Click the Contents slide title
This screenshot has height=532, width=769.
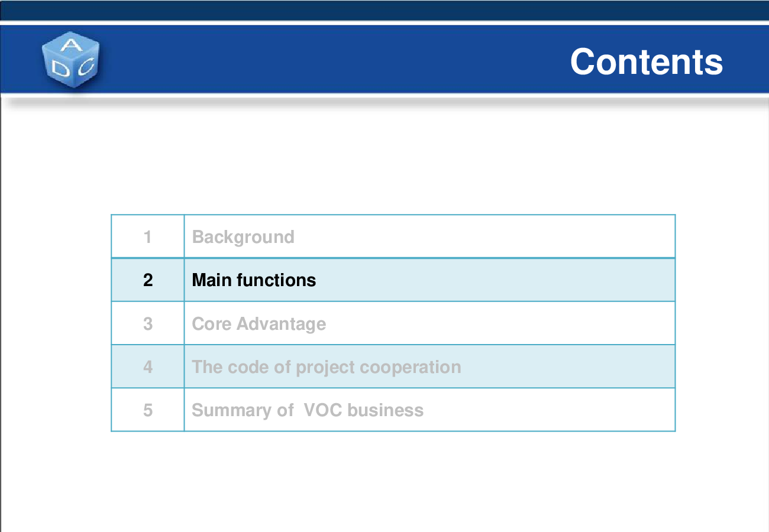pos(647,61)
